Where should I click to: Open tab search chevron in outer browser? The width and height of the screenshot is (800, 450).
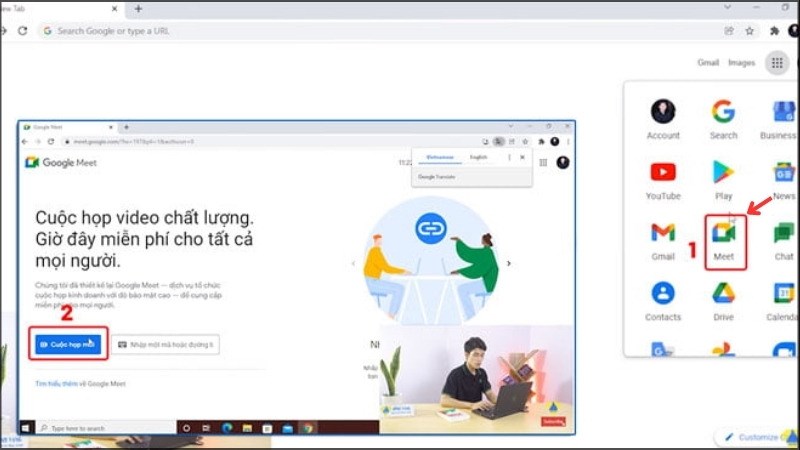pos(728,7)
